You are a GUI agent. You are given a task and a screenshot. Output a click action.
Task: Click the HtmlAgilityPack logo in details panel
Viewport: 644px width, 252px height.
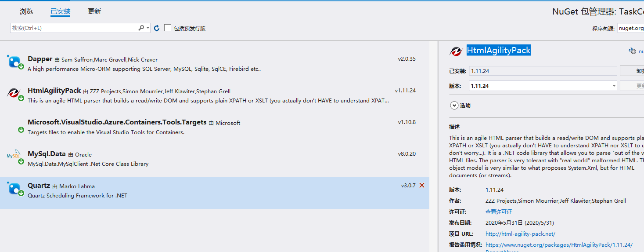click(x=456, y=51)
